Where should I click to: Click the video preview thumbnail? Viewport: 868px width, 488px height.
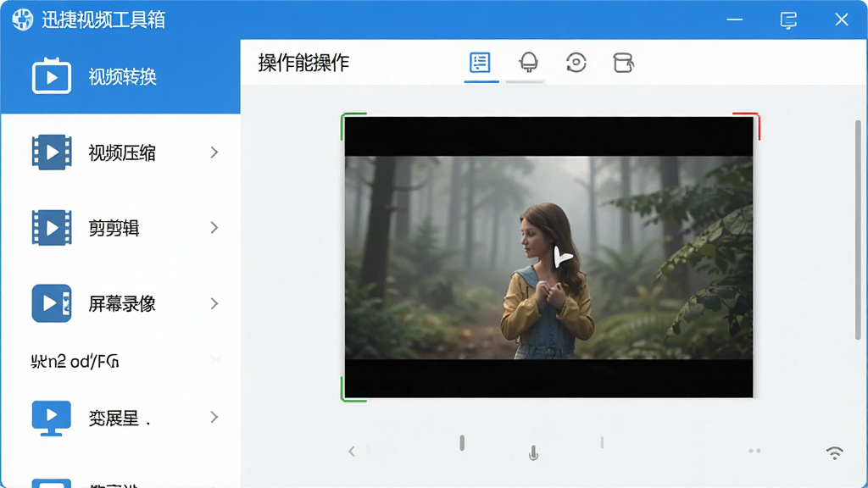click(x=548, y=258)
